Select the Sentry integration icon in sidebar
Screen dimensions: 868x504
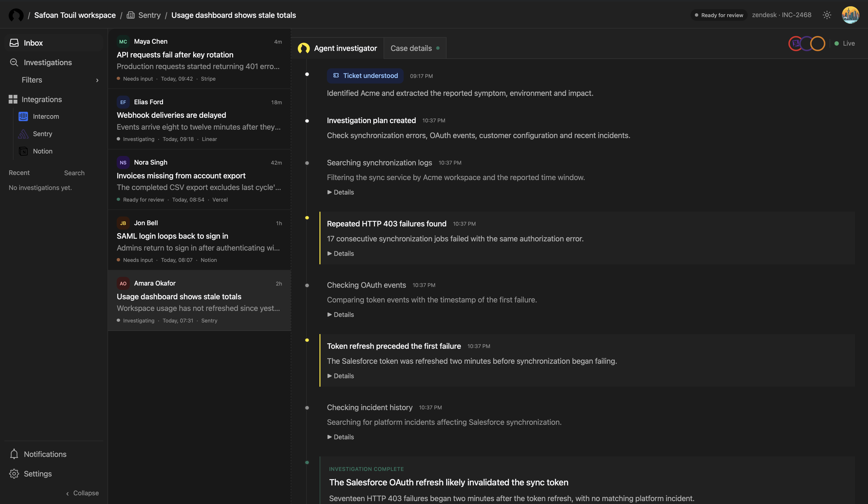[x=23, y=134]
